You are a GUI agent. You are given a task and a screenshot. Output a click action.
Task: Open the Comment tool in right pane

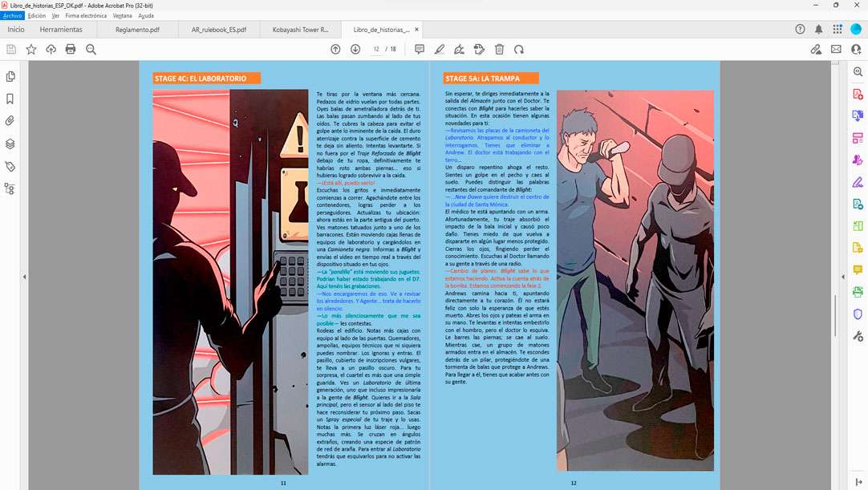(x=858, y=269)
